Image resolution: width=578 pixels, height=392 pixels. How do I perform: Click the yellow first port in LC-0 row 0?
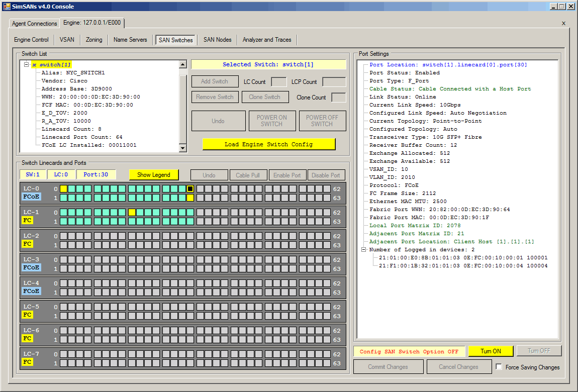pyautogui.click(x=64, y=189)
